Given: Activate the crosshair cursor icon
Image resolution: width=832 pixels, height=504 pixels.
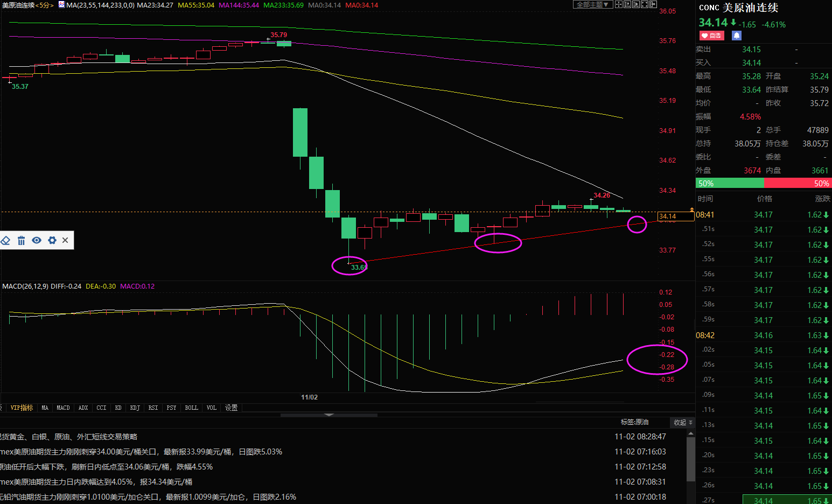Looking at the screenshot, I should pyautogui.click(x=619, y=4).
